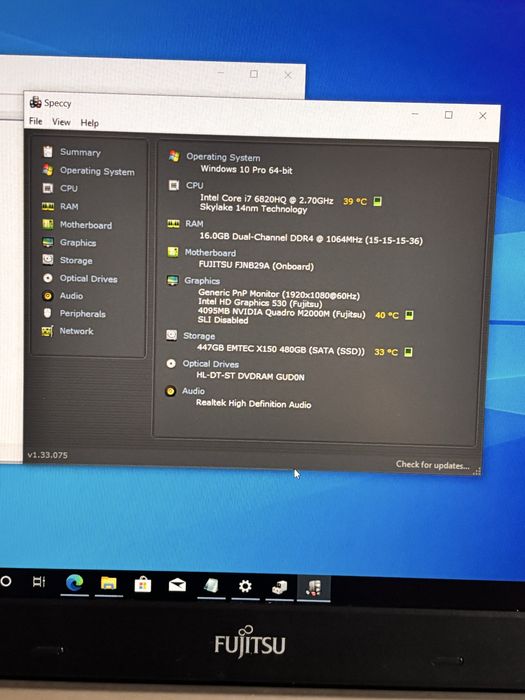
Task: Select Storage in the sidebar
Action: point(76,261)
